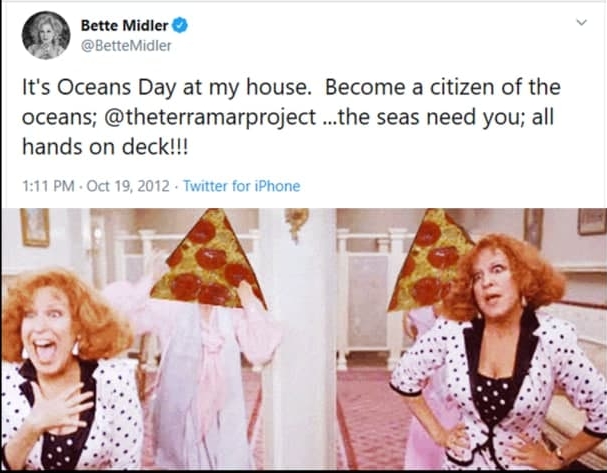This screenshot has width=607, height=473.
Task: Open the tweet options chevron menu
Action: click(x=581, y=24)
